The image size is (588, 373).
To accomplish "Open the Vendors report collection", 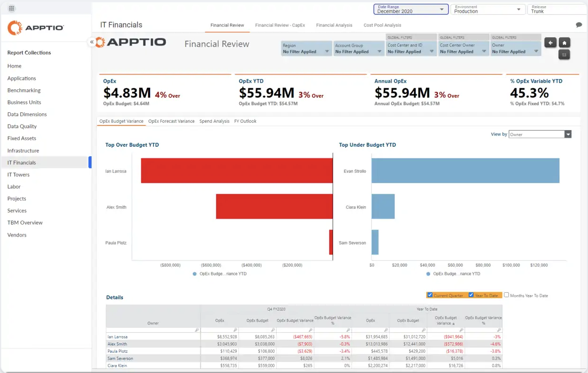I will click(17, 235).
